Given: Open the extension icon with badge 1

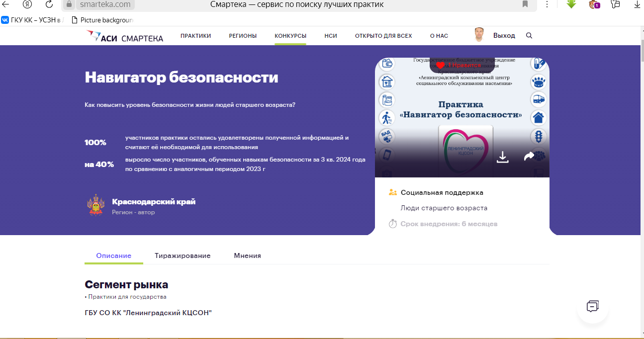Looking at the screenshot, I should (594, 4).
